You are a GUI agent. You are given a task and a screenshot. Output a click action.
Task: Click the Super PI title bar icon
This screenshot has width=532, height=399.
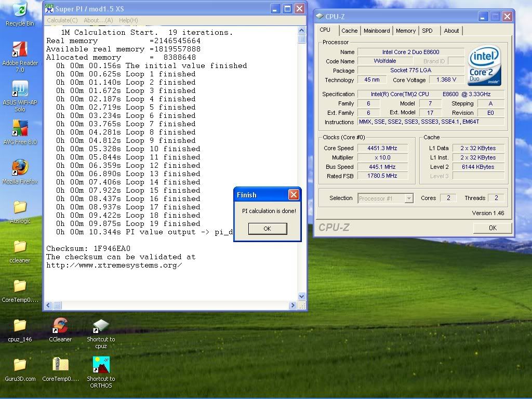[x=49, y=8]
